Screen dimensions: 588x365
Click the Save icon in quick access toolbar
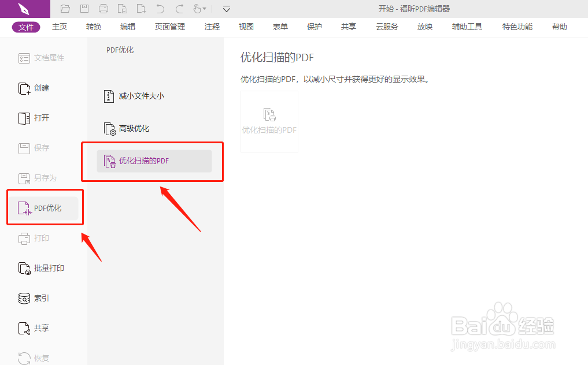tap(84, 9)
